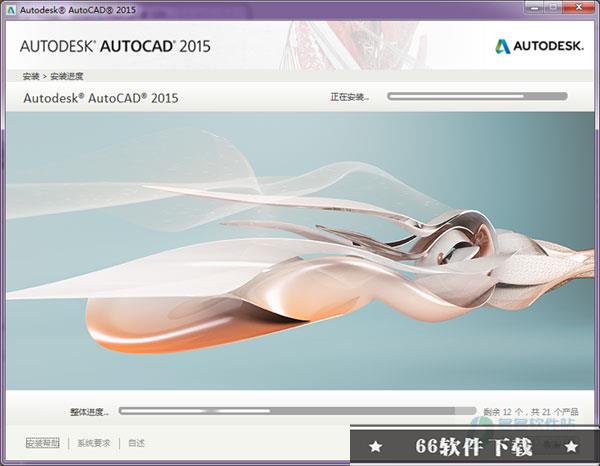Minimize the installer window
The width and height of the screenshot is (600, 466).
pyautogui.click(x=534, y=7)
